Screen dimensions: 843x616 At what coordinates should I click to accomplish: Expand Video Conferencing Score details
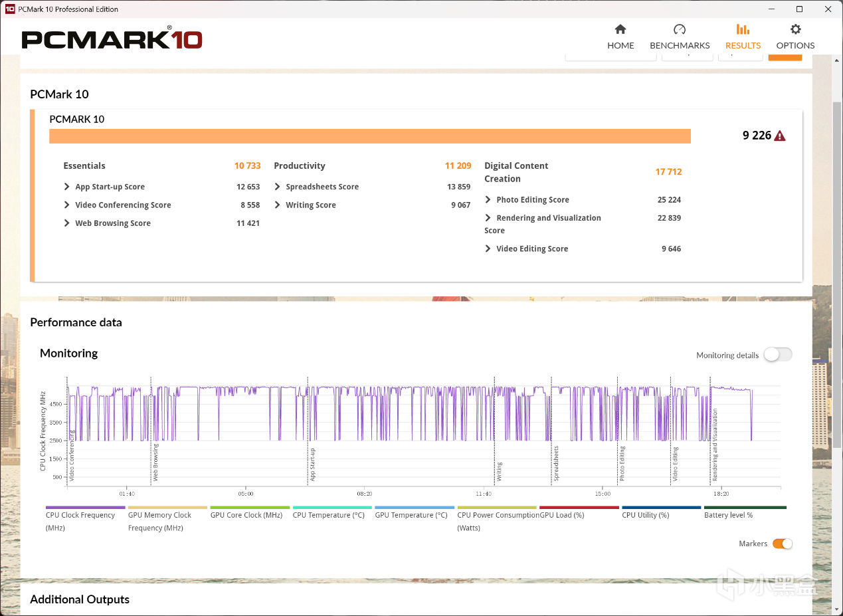[67, 205]
